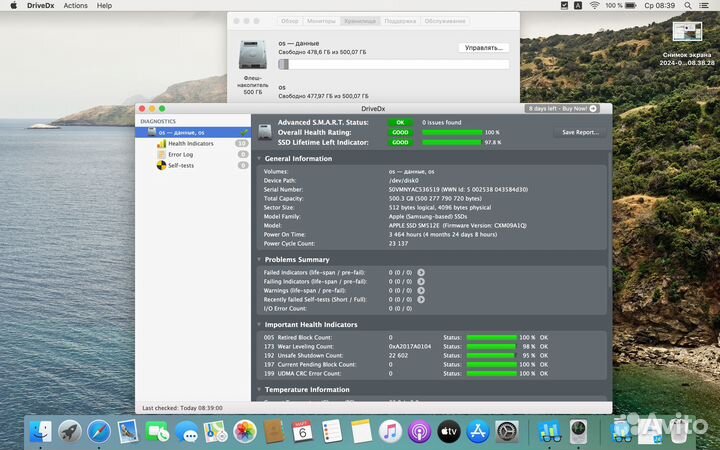This screenshot has width=720, height=450.
Task: Click Управлять... button in storage window
Action: point(484,48)
